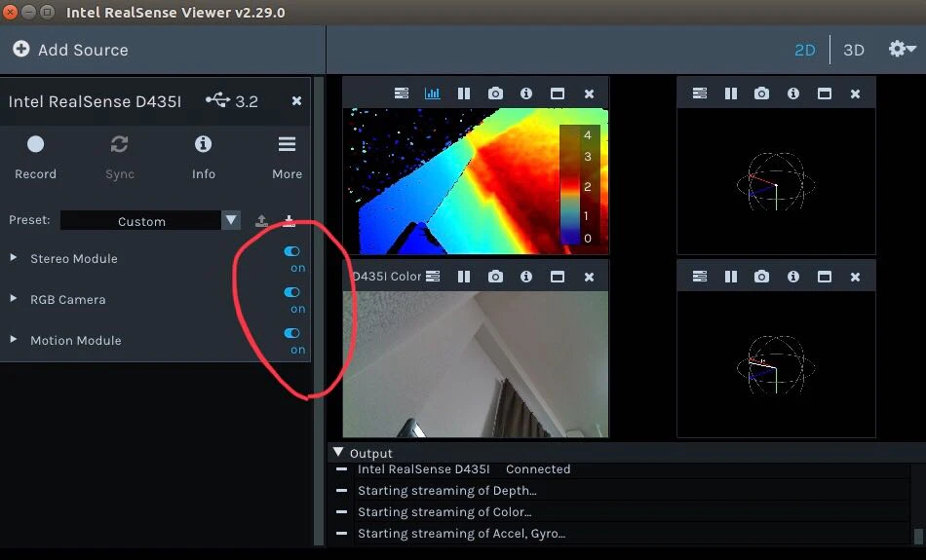Screen dimensions: 926x560
Task: Open stream list in upper motion view
Action: click(700, 93)
